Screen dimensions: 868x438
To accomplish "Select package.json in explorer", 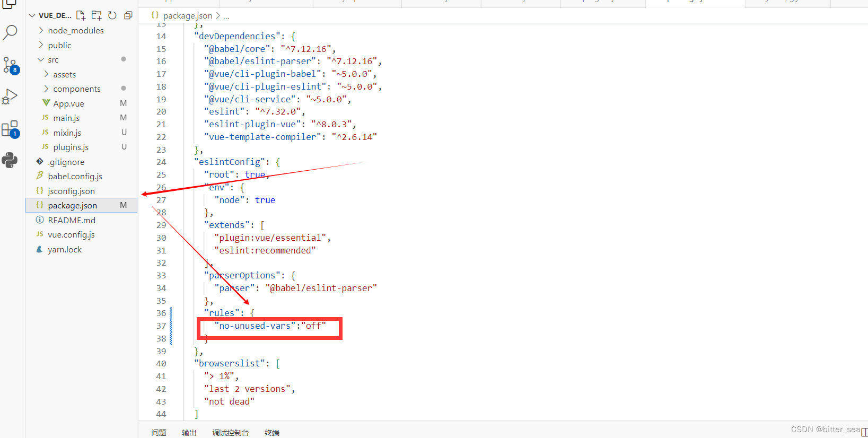I will coord(82,205).
